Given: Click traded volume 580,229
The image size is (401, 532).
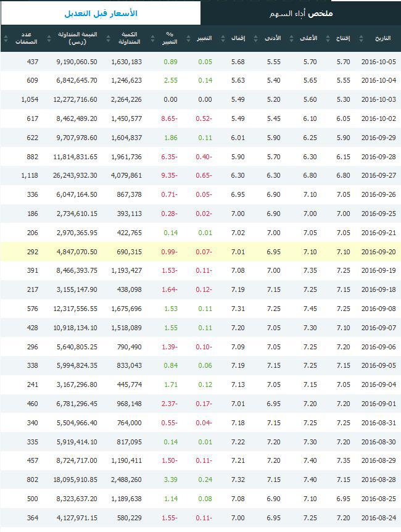Looking at the screenshot, I should pos(130,518).
